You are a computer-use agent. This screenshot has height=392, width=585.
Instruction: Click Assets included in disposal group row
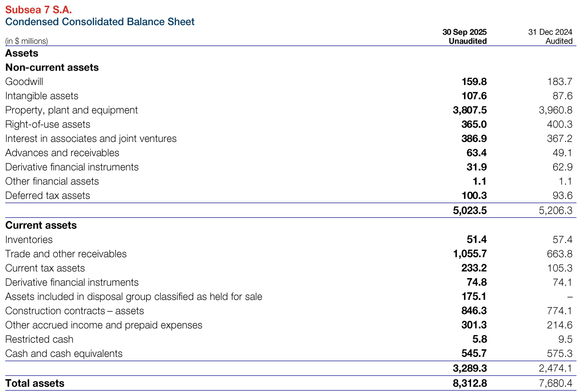pyautogui.click(x=289, y=297)
